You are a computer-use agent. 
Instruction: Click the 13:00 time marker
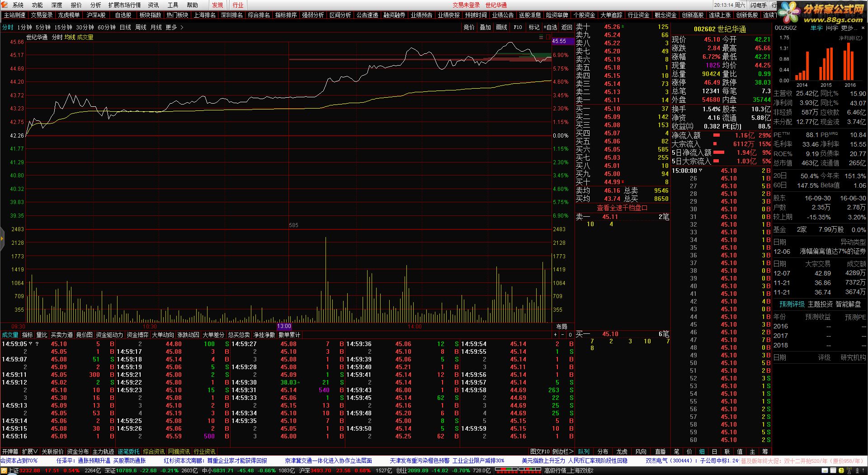(284, 326)
